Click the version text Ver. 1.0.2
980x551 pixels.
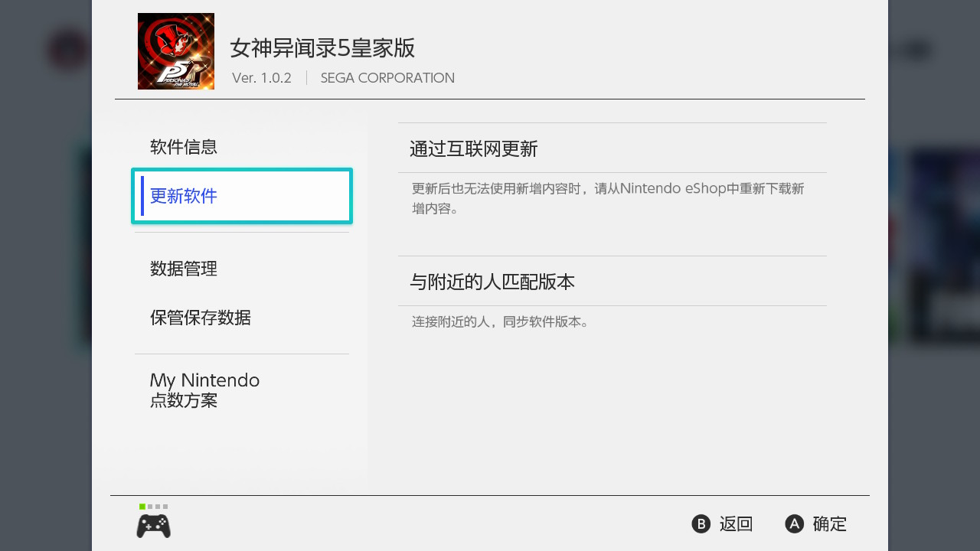point(262,78)
